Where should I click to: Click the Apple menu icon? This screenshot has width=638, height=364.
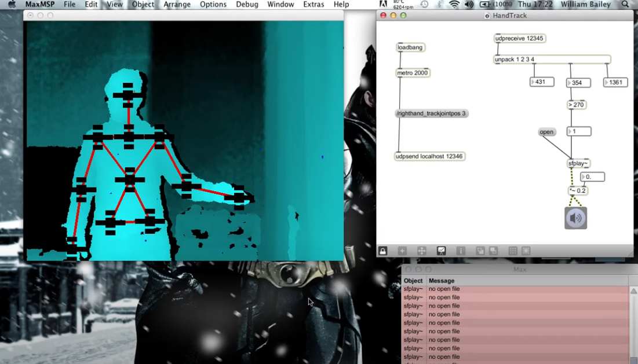click(x=12, y=5)
